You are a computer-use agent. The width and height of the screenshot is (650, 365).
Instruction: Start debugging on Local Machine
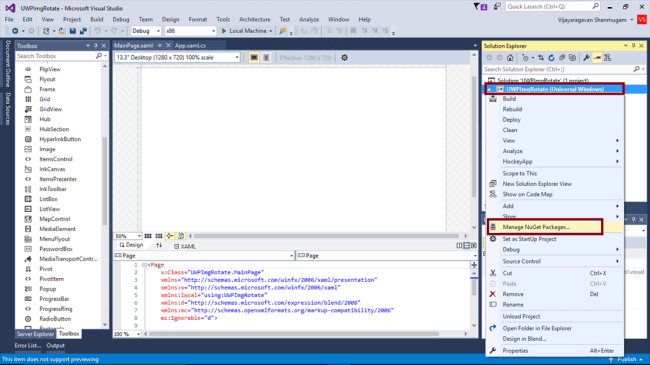(246, 31)
